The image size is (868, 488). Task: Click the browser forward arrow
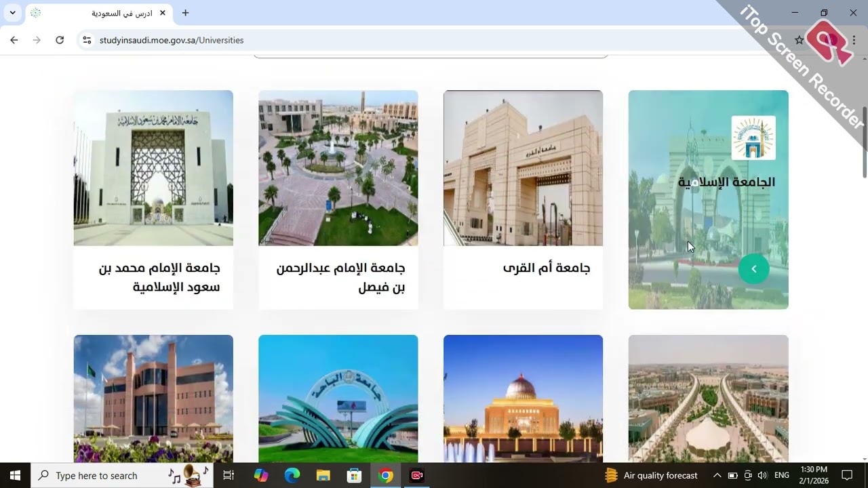[x=37, y=40]
